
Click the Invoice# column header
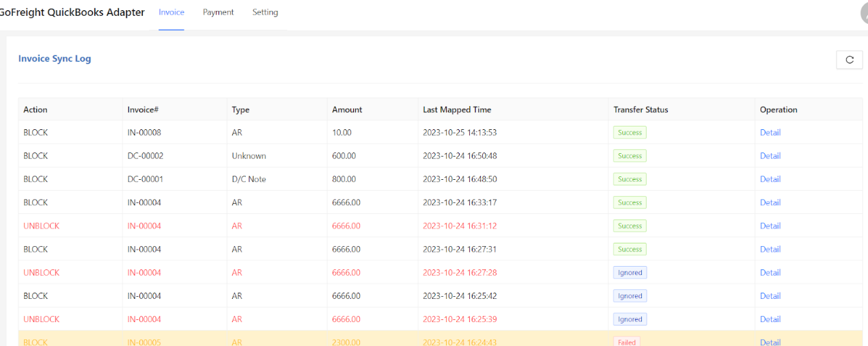[143, 109]
